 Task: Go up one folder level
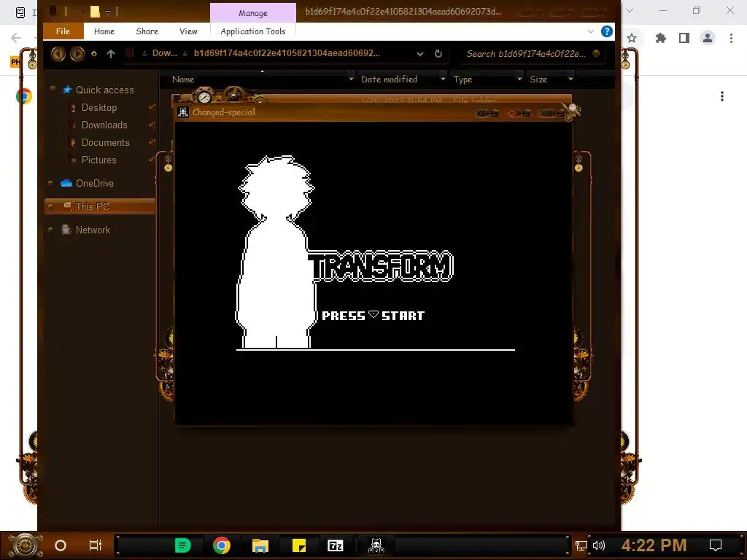click(111, 54)
